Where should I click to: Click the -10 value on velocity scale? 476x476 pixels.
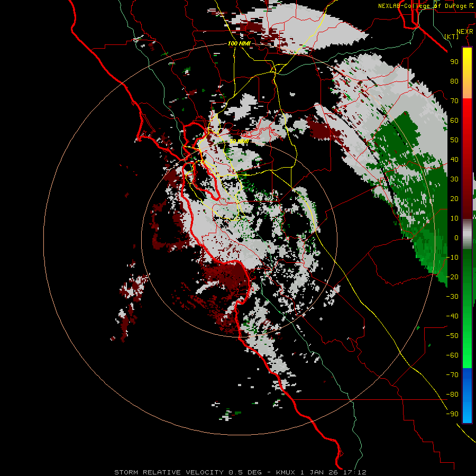coord(452,258)
